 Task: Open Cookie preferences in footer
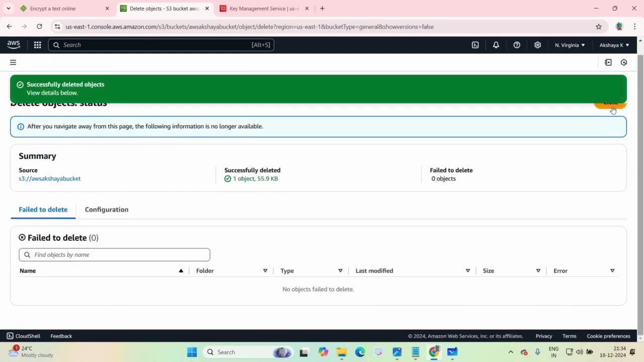tap(608, 336)
